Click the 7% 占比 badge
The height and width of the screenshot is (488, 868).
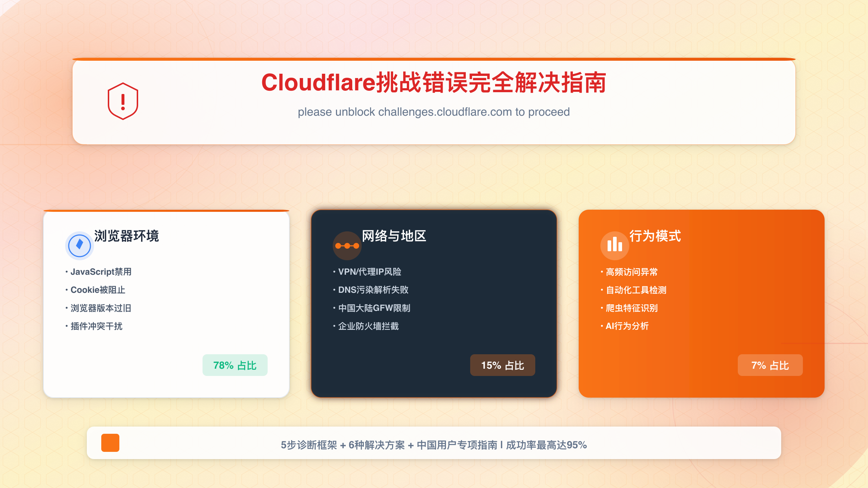click(770, 365)
